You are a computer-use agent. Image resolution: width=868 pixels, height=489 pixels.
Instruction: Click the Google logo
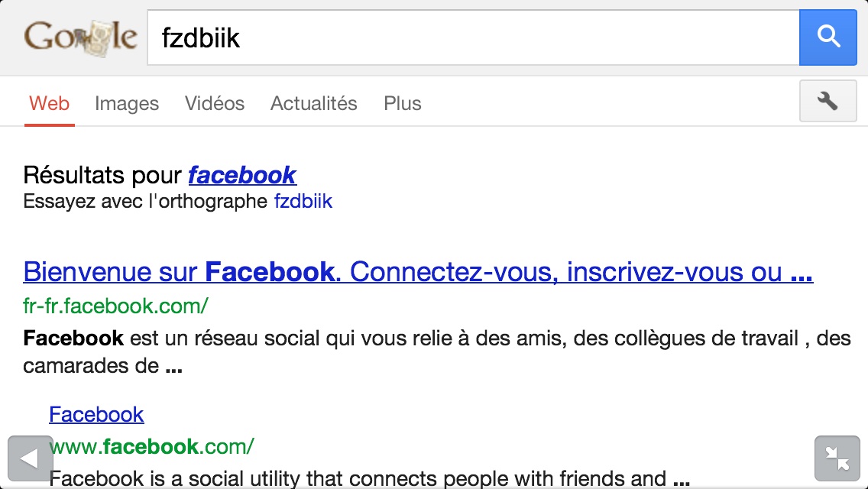click(80, 37)
